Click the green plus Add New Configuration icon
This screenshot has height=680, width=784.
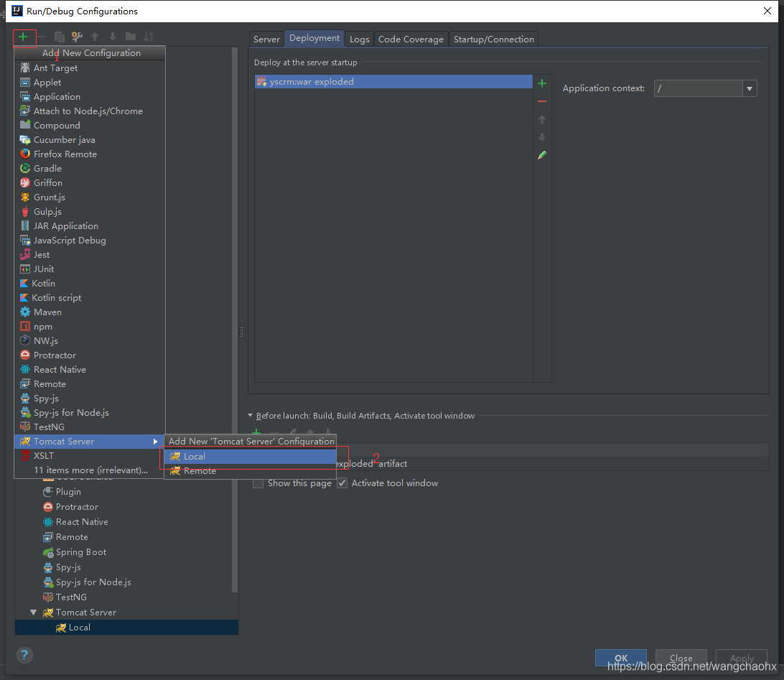click(x=23, y=37)
